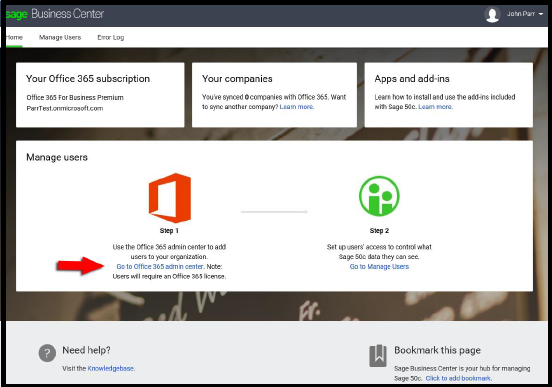Click the Bookmark this page heading
The image size is (552, 387).
click(x=437, y=350)
